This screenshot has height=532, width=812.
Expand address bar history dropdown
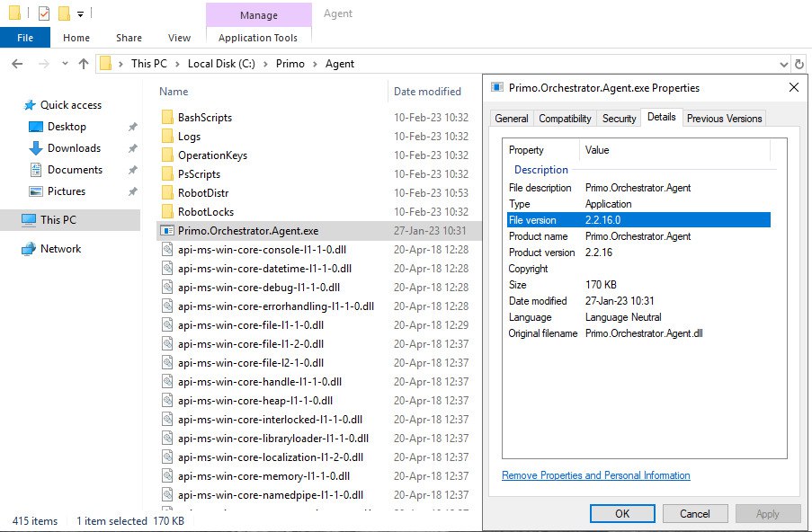pos(784,64)
